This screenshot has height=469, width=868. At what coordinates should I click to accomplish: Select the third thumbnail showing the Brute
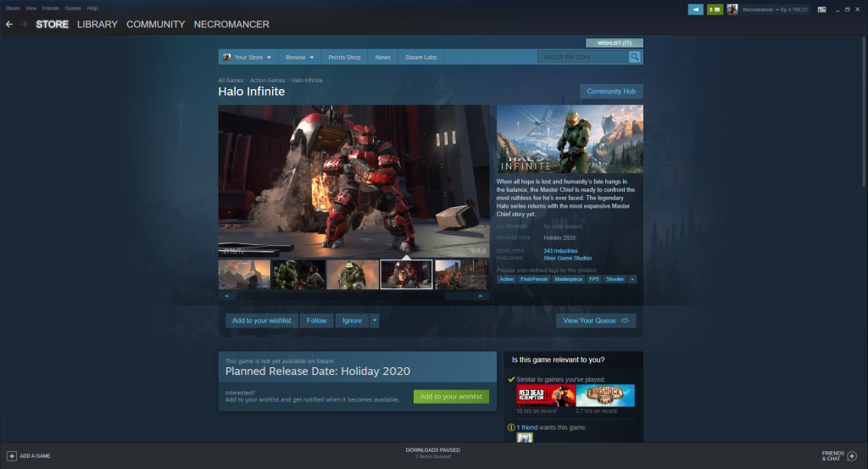[353, 275]
